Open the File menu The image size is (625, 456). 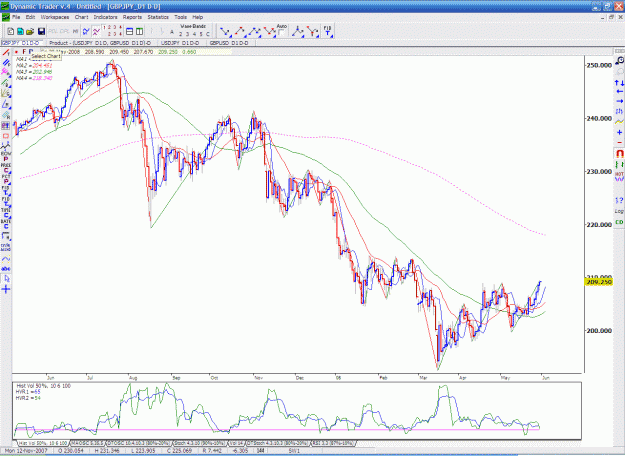click(16, 17)
